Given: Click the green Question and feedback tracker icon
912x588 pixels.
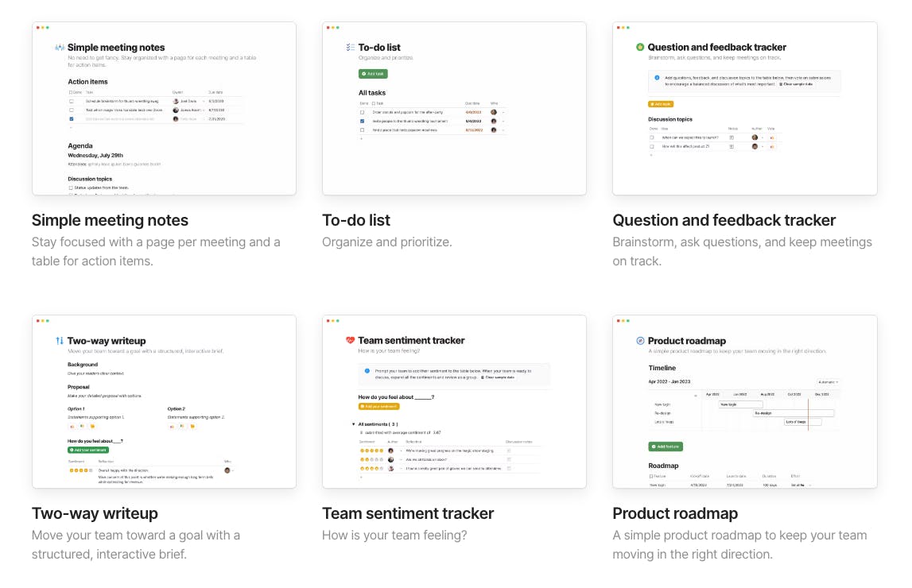Looking at the screenshot, I should point(641,48).
